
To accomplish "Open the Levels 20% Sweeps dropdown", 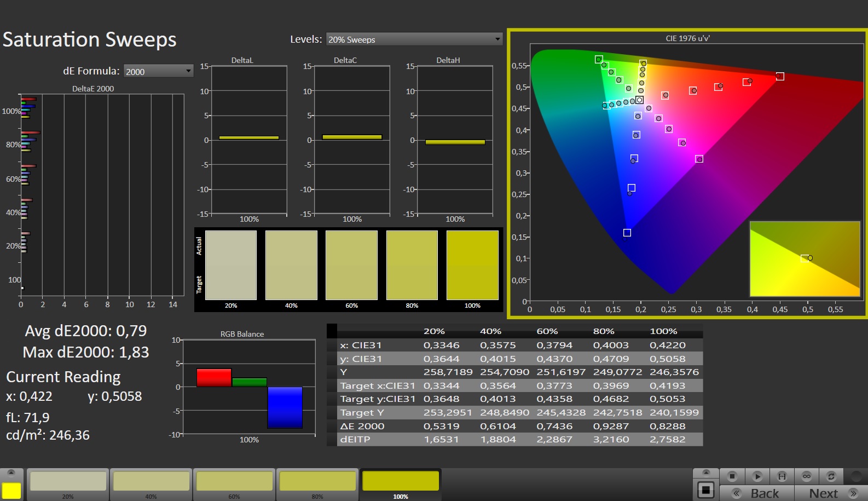I will click(x=414, y=39).
